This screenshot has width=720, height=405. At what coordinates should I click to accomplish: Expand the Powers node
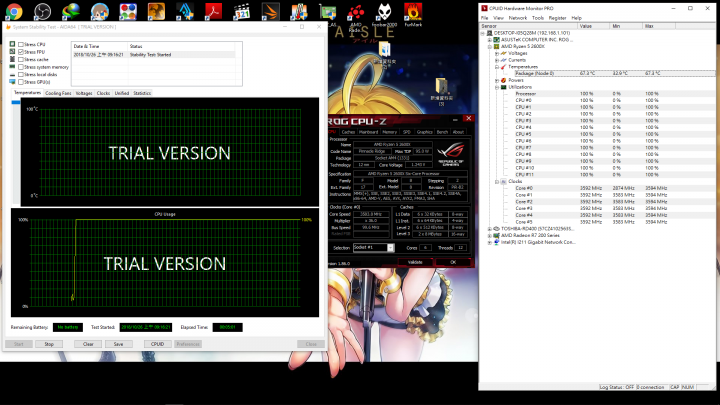pyautogui.click(x=496, y=80)
